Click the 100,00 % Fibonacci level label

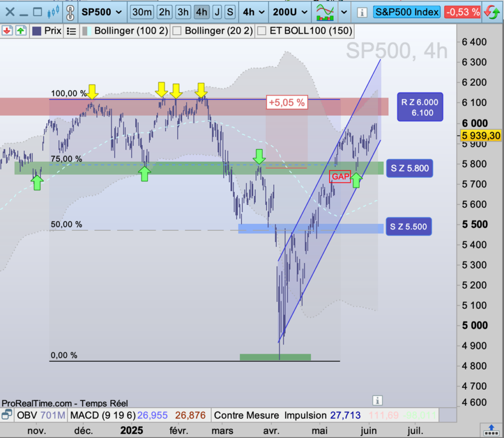[69, 94]
